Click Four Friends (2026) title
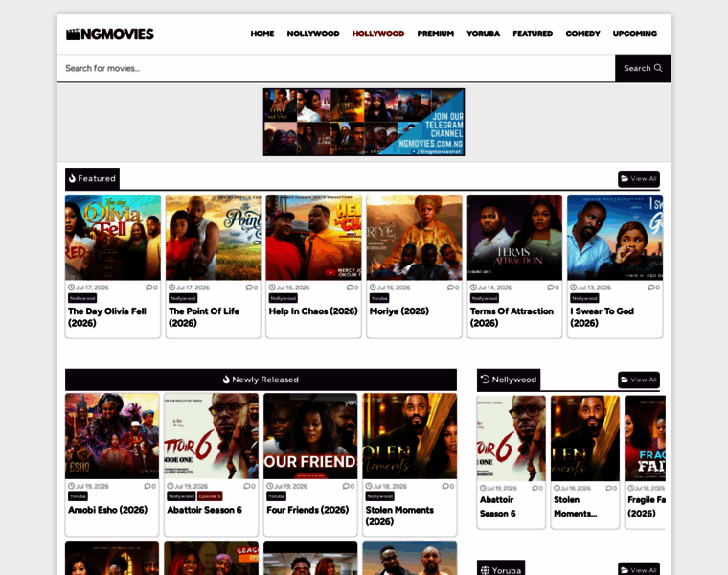 [307, 510]
